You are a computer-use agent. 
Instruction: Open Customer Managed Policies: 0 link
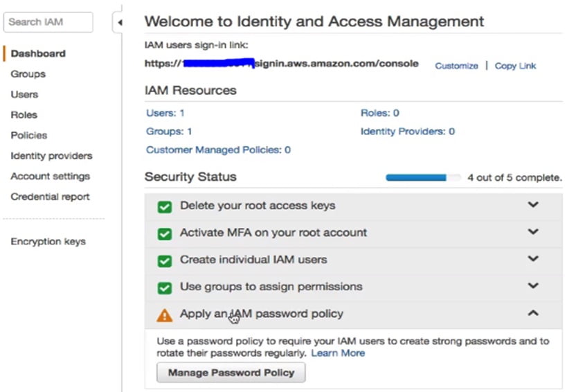click(218, 150)
